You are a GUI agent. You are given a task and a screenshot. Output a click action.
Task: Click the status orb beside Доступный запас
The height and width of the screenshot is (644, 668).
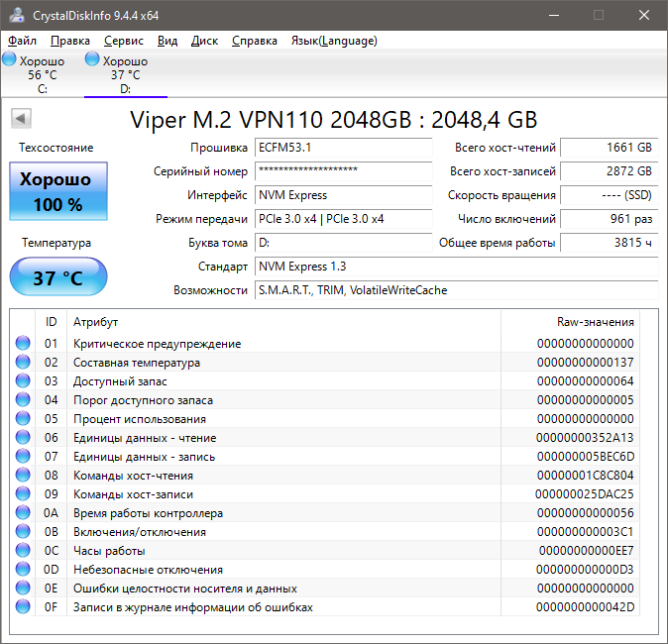tap(23, 380)
